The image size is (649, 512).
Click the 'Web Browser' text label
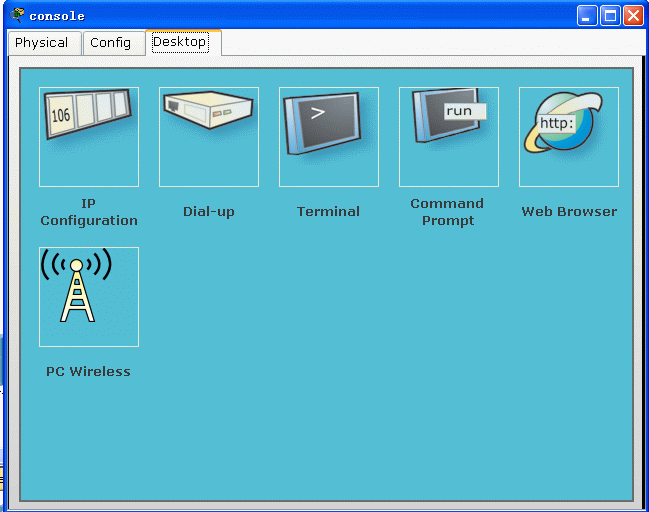569,212
